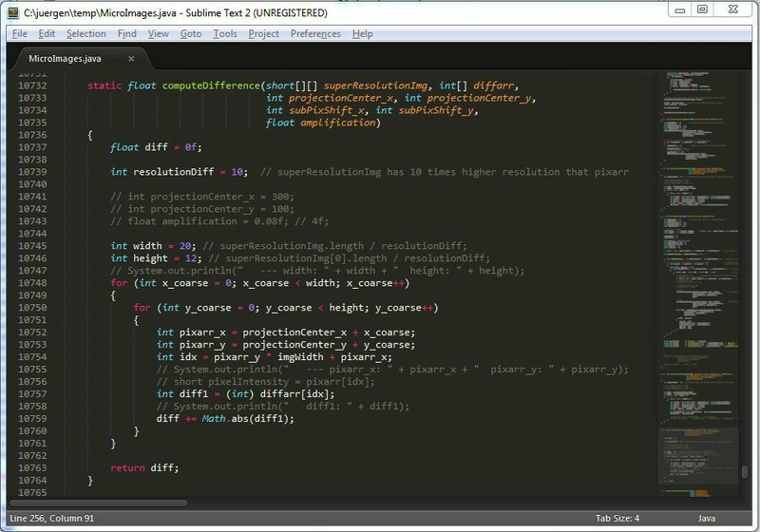
Task: Click commented '// float amplification = 0.08f' line
Action: click(219, 221)
